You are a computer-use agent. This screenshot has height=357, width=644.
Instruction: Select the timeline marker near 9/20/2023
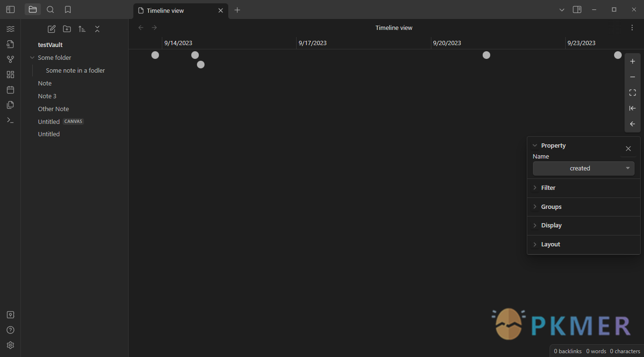(486, 55)
